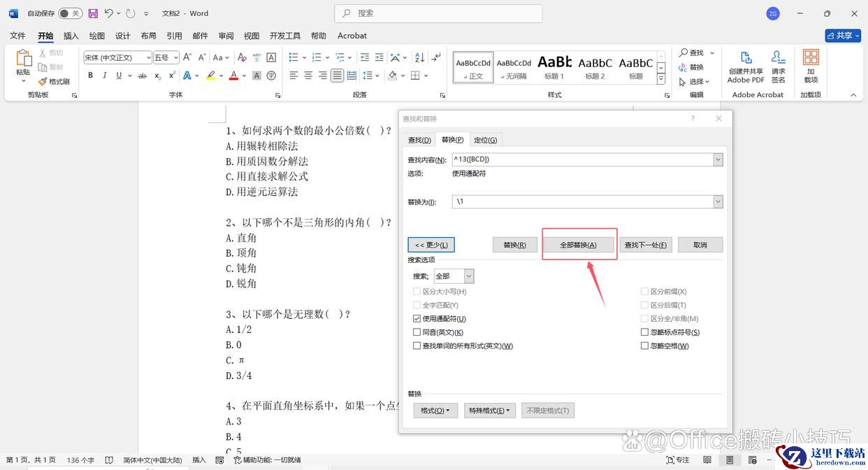Click the 全部替换(A) button
The image size is (868, 470).
[579, 245]
